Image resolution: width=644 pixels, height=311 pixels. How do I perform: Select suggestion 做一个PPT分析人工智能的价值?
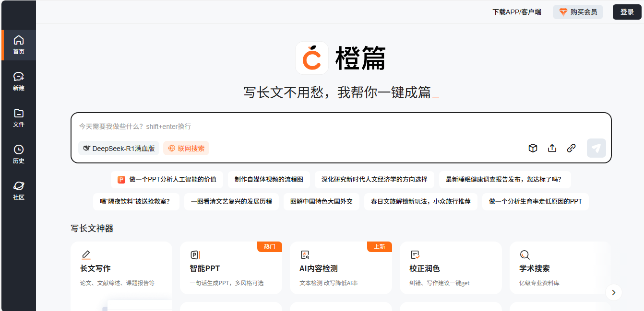tap(167, 180)
